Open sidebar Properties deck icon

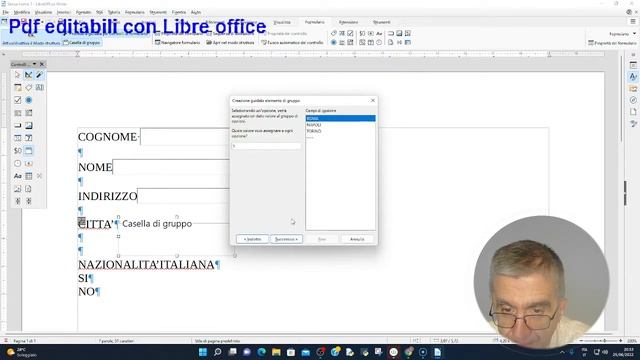pyautogui.click(x=633, y=65)
